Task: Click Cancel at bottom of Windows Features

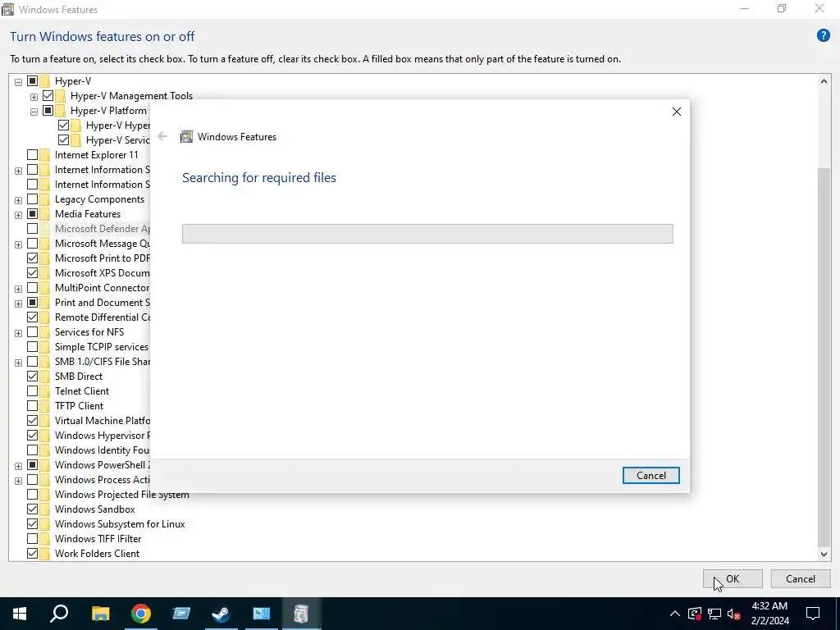Action: coord(801,578)
